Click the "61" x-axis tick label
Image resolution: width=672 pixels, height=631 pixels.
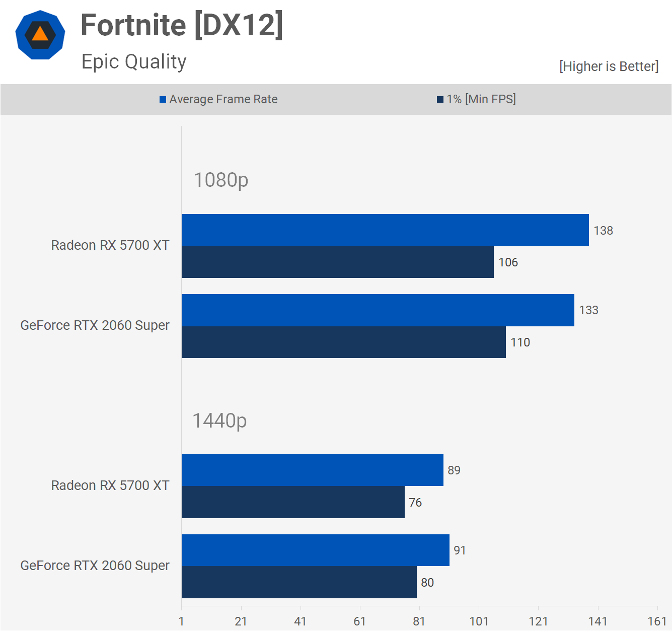pyautogui.click(x=359, y=621)
